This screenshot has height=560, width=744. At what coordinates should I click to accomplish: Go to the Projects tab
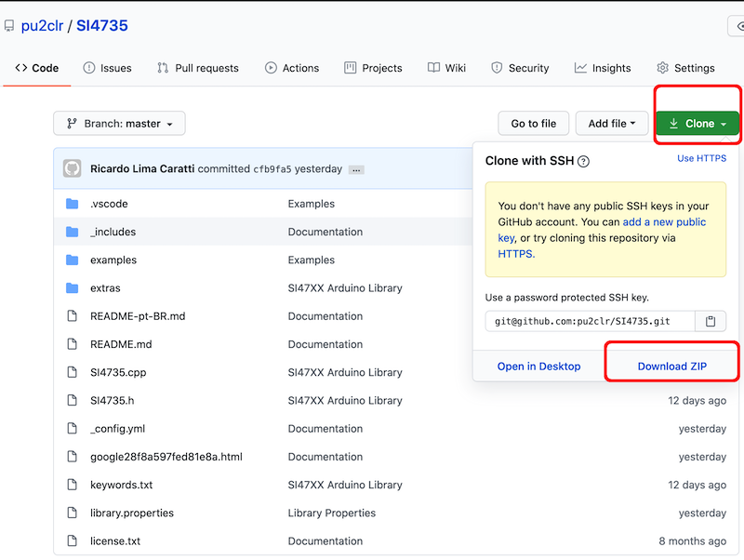pos(373,68)
